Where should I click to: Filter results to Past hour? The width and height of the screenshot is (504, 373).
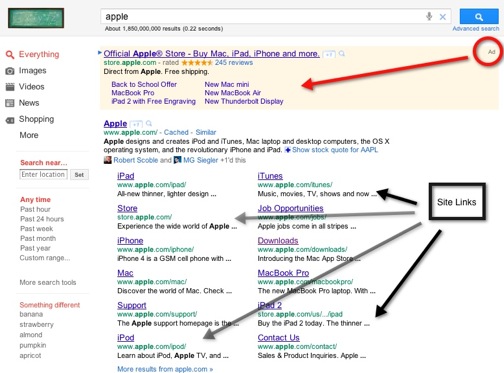[35, 209]
